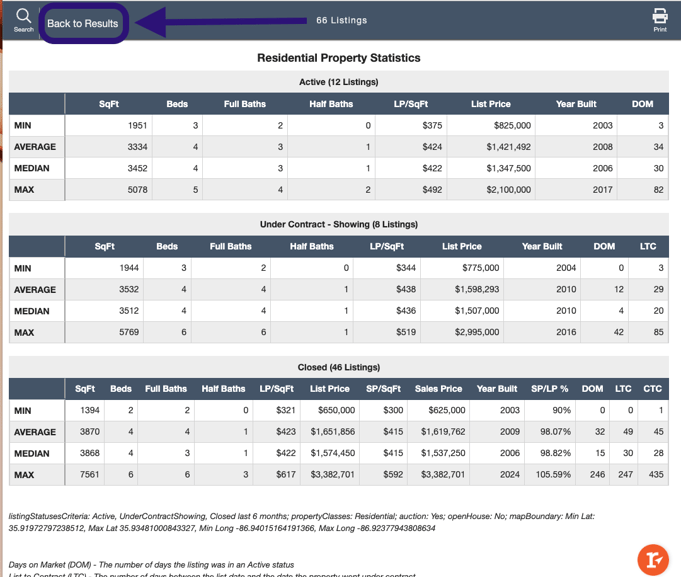Click Closed min sales price $625,000

tap(446, 410)
